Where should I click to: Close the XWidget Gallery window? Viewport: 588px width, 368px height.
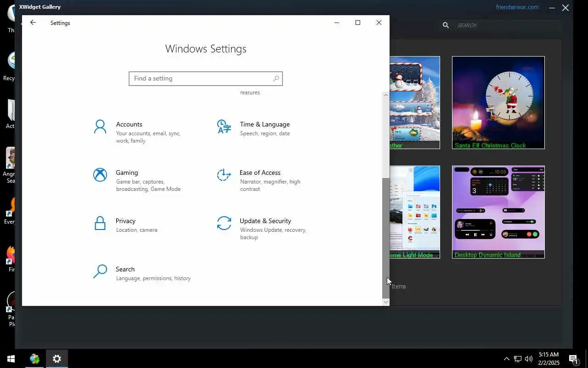coord(565,8)
